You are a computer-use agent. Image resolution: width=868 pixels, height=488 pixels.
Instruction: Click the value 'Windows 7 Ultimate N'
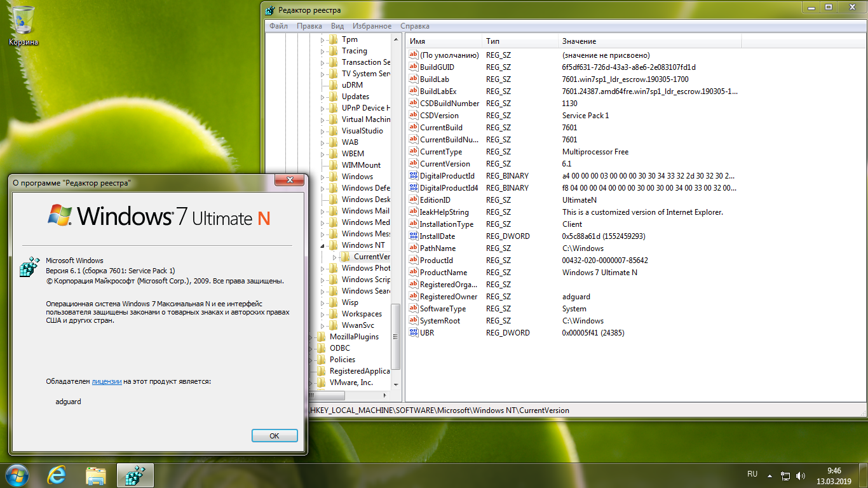coord(600,273)
